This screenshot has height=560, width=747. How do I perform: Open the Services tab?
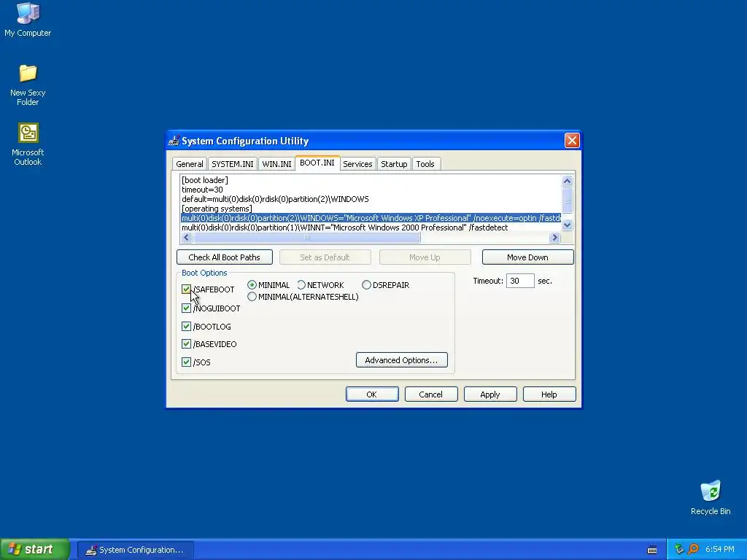pyautogui.click(x=357, y=164)
